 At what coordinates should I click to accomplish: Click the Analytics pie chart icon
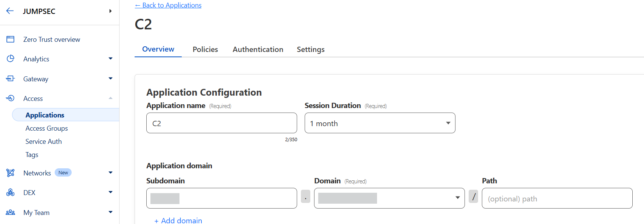pyautogui.click(x=11, y=59)
